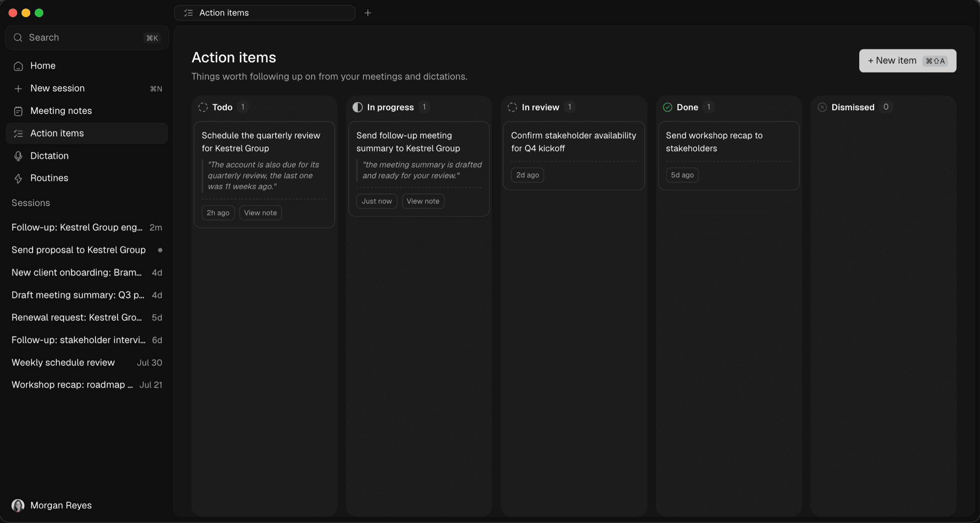Click the Done green checkmark icon
980x523 pixels.
pyautogui.click(x=667, y=107)
